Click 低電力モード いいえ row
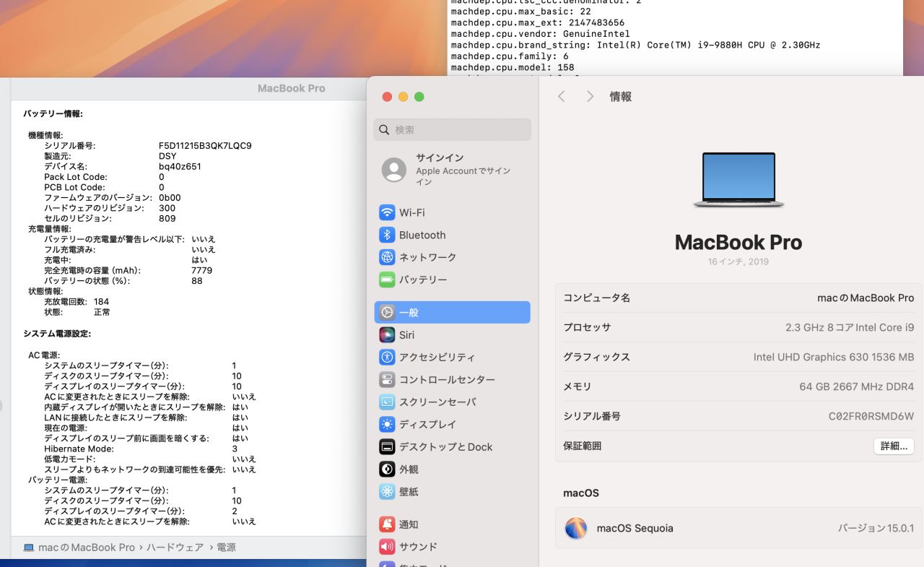924x567 pixels. pyautogui.click(x=150, y=459)
